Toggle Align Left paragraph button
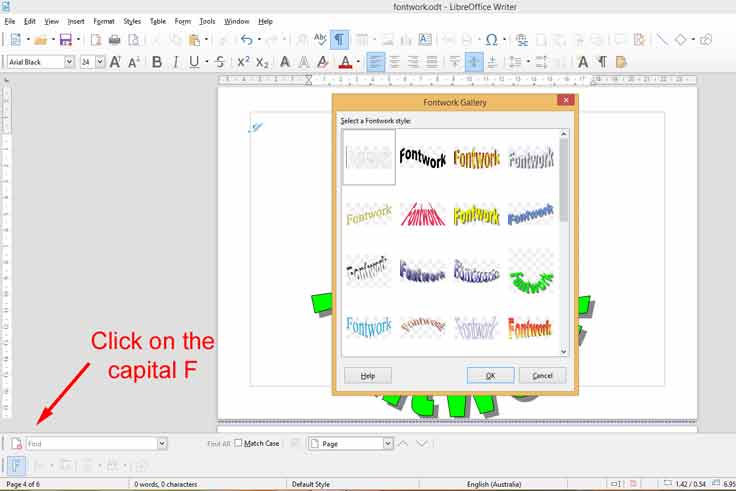This screenshot has height=491, width=736. coord(376,62)
